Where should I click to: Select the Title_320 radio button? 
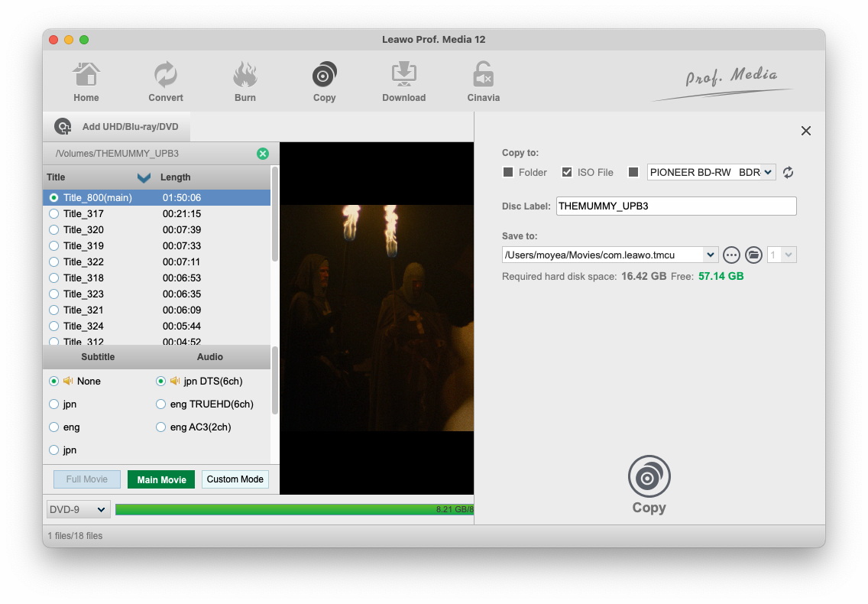(x=53, y=230)
